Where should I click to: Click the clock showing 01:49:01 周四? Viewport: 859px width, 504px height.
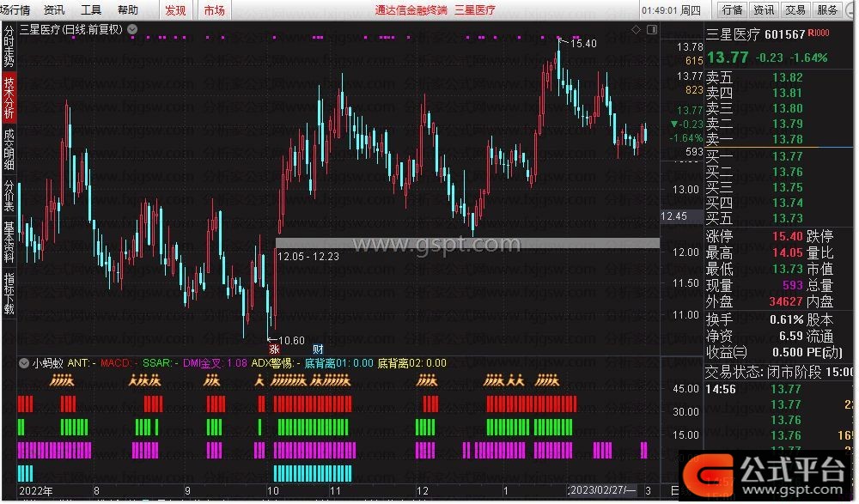point(671,9)
